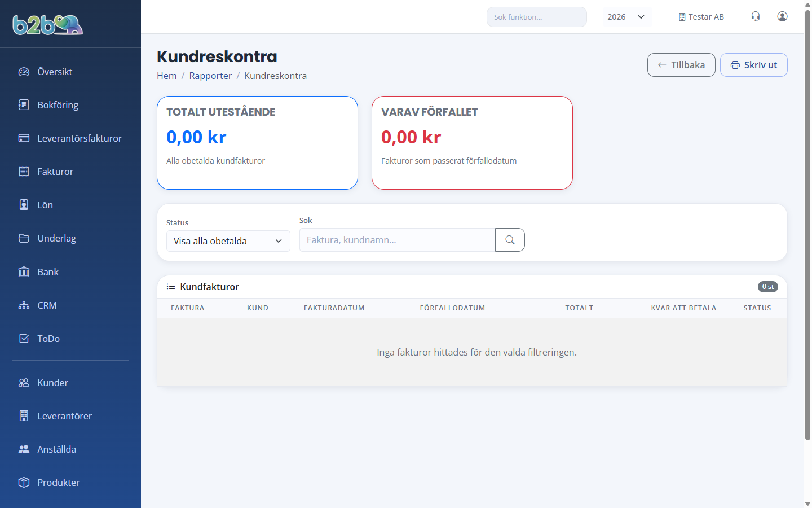
Task: Click KUND column header
Action: point(258,308)
